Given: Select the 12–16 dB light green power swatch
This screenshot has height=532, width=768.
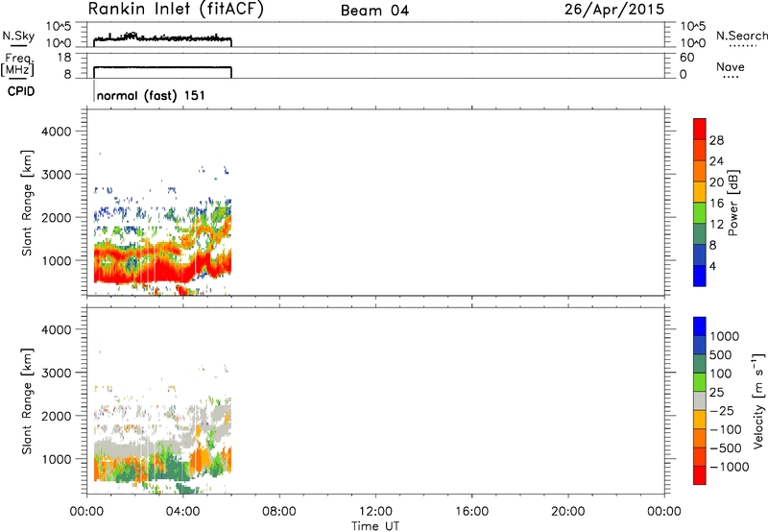Looking at the screenshot, I should [700, 213].
